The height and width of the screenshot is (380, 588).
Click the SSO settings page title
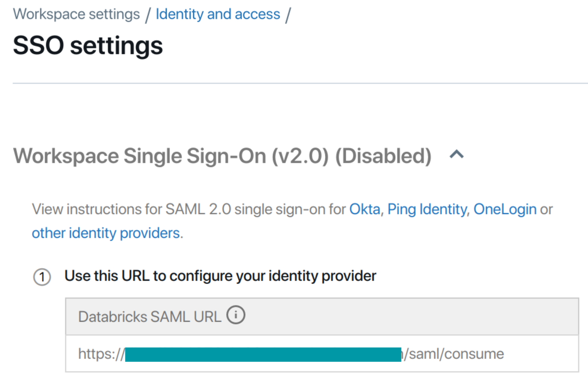(88, 46)
